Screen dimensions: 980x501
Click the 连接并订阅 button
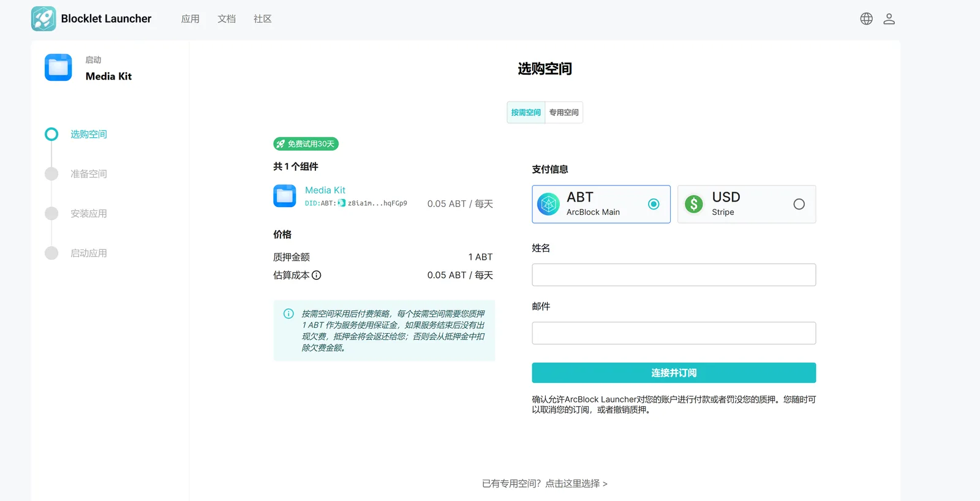coord(674,373)
